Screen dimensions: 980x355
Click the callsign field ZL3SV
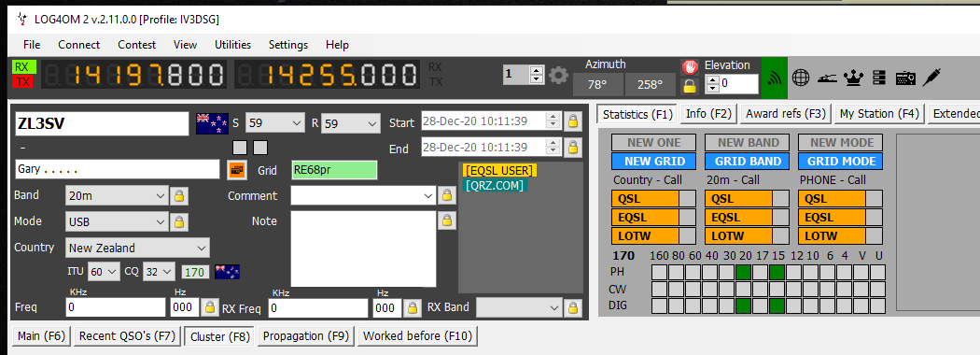click(x=102, y=123)
